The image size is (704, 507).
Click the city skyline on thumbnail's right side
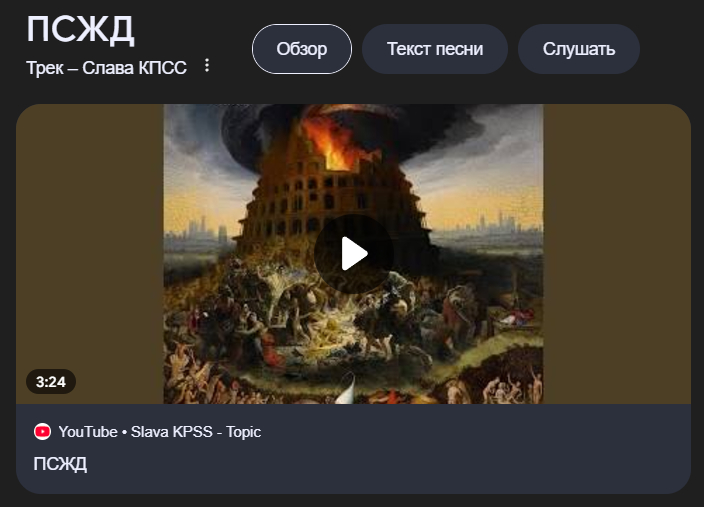pos(492,223)
